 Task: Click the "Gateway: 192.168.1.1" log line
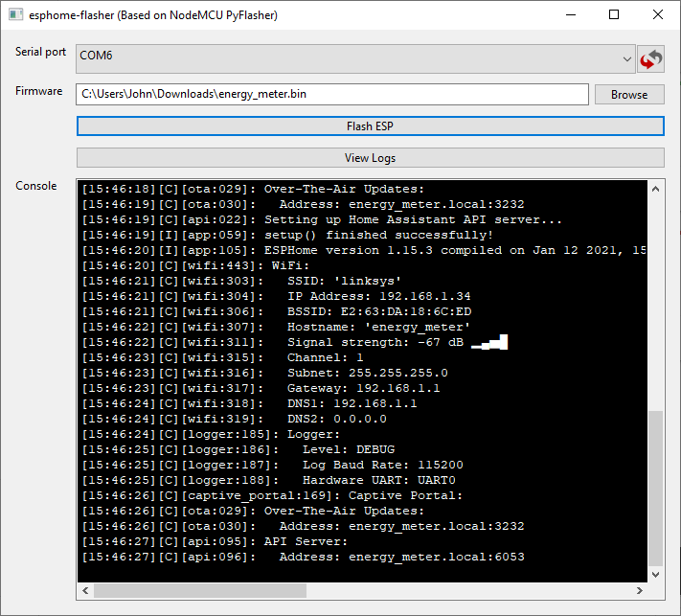261,388
